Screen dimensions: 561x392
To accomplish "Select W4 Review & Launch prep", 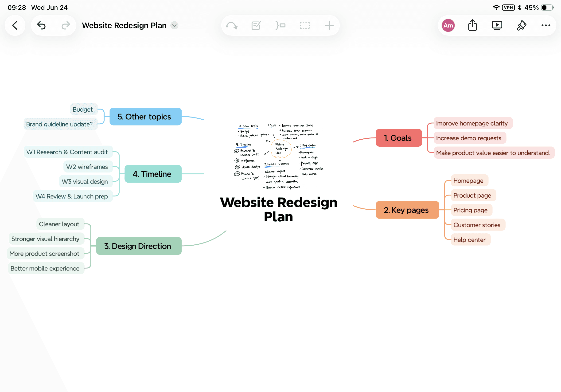I will click(73, 196).
